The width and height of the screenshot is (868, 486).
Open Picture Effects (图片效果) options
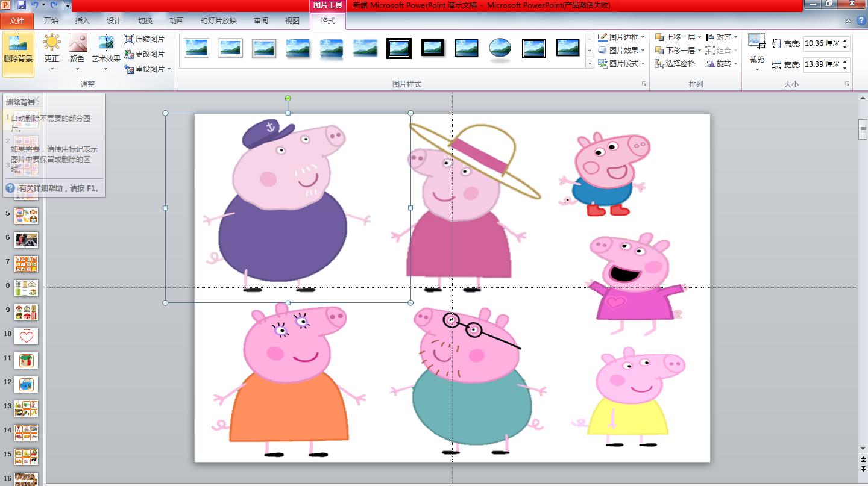[621, 51]
